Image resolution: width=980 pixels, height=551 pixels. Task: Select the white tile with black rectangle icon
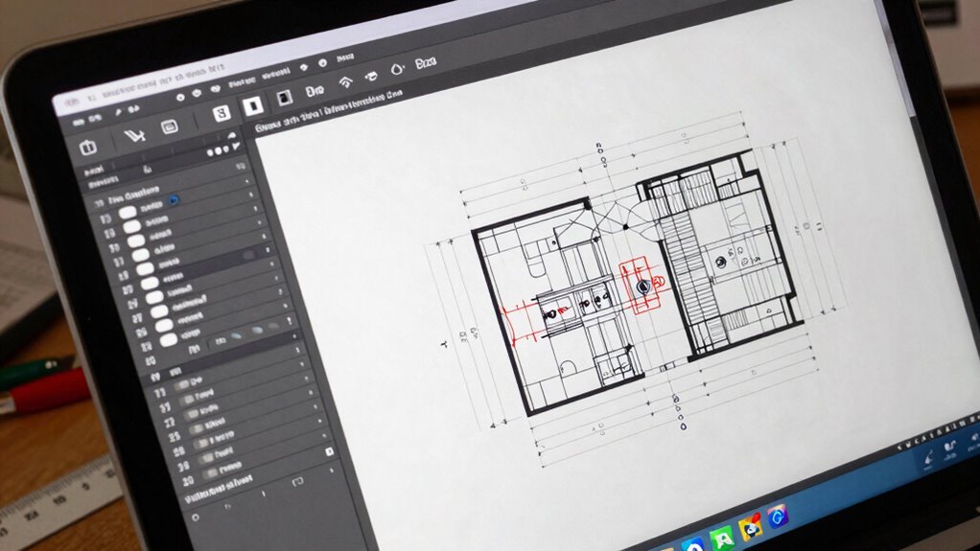click(x=252, y=105)
